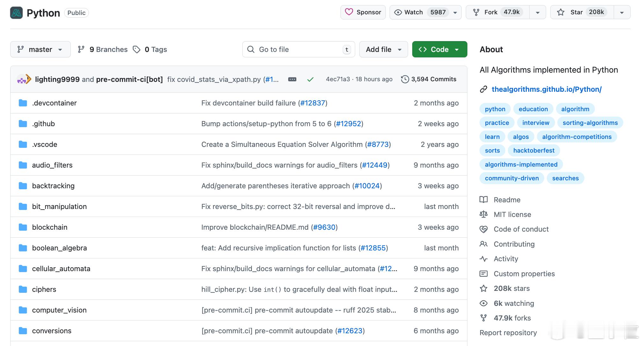Click the Fork 47.9k button
This screenshot has width=644, height=346.
coord(498,12)
